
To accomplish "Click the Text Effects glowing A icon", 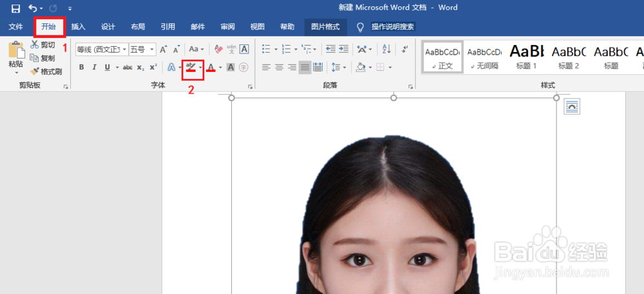I will [171, 68].
